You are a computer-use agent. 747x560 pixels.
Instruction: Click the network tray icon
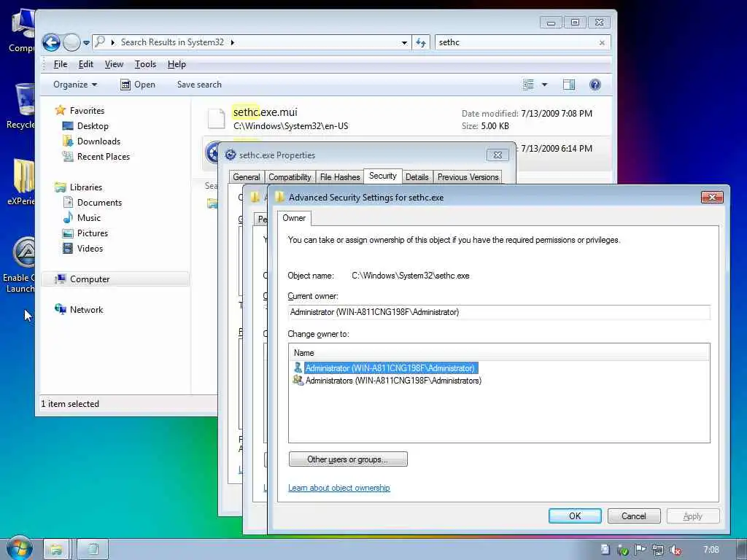(x=657, y=550)
